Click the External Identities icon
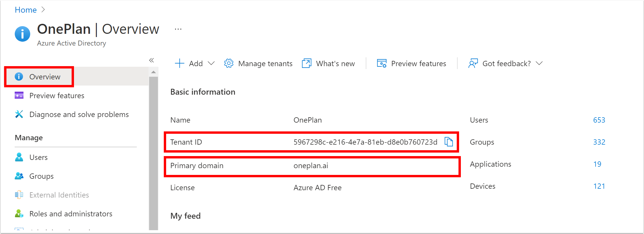This screenshot has width=644, height=234. pos(19,195)
